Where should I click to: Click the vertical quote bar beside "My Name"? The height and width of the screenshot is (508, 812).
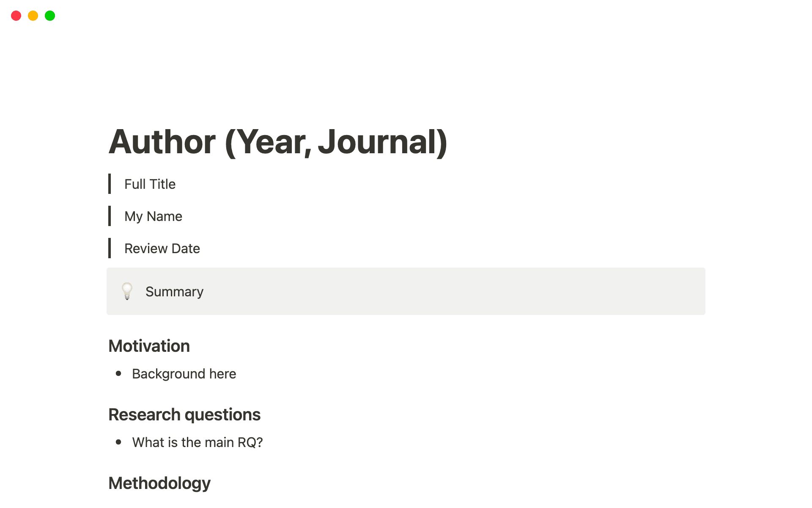[x=110, y=216]
